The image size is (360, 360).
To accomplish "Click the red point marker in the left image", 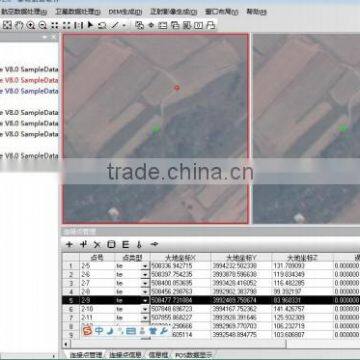I will pyautogui.click(x=177, y=88).
